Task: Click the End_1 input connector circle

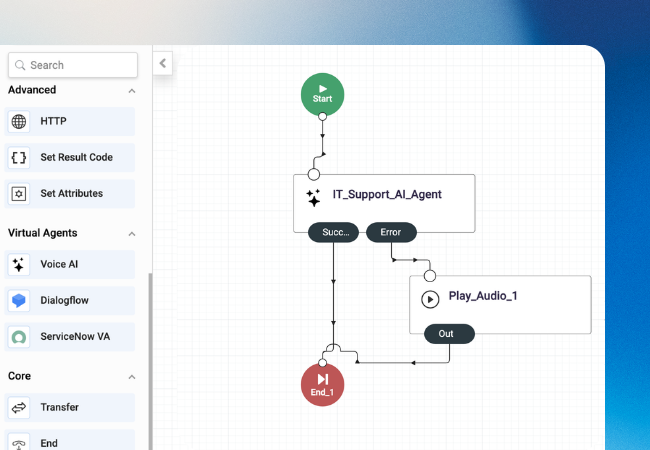Action: pyautogui.click(x=323, y=363)
